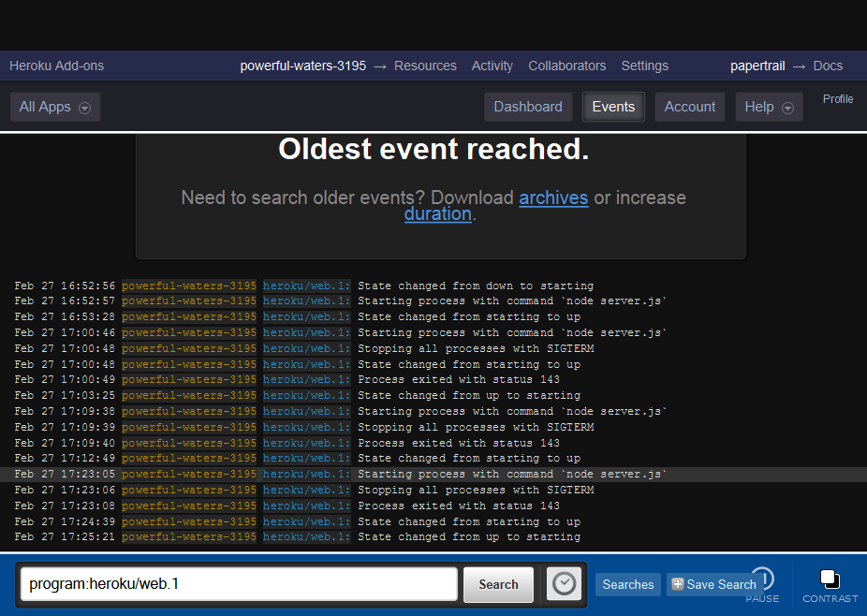
Task: Click the papertrail add-on name
Action: [757, 66]
